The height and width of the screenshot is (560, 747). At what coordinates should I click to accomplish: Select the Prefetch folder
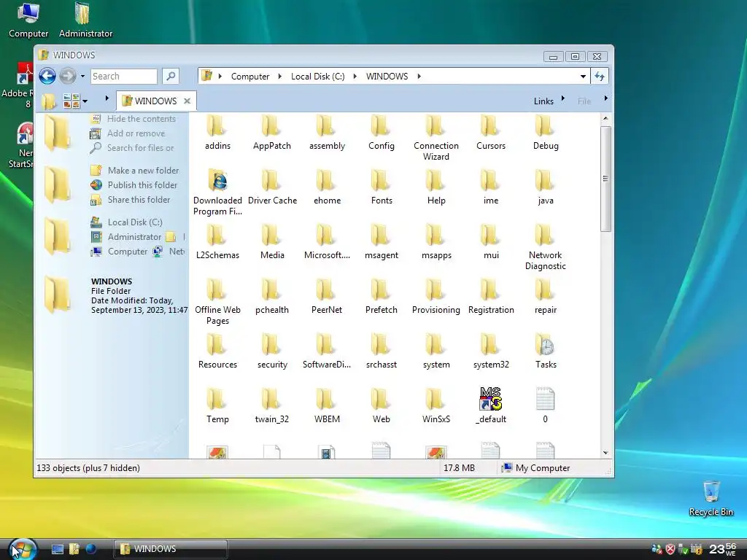pyautogui.click(x=381, y=297)
